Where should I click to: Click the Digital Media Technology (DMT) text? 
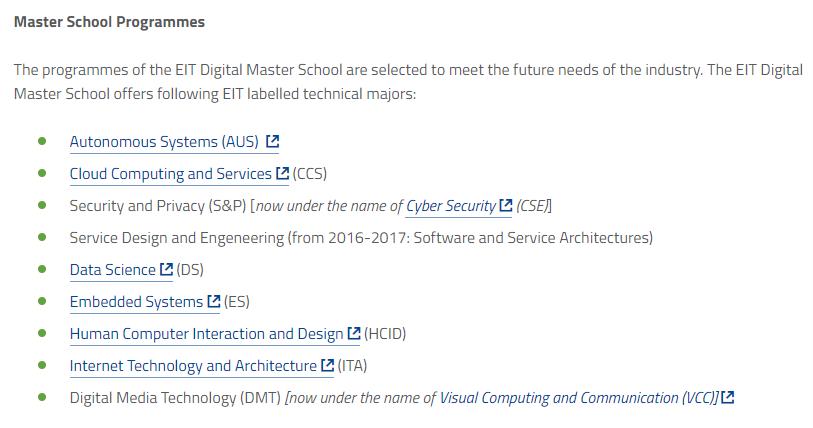pyautogui.click(x=174, y=398)
